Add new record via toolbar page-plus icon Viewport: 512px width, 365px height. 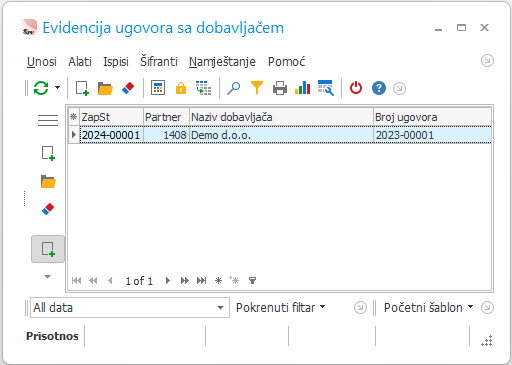click(82, 88)
